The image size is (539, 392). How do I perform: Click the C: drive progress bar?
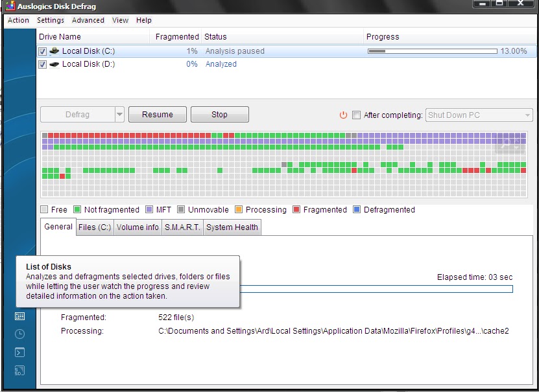coord(433,51)
